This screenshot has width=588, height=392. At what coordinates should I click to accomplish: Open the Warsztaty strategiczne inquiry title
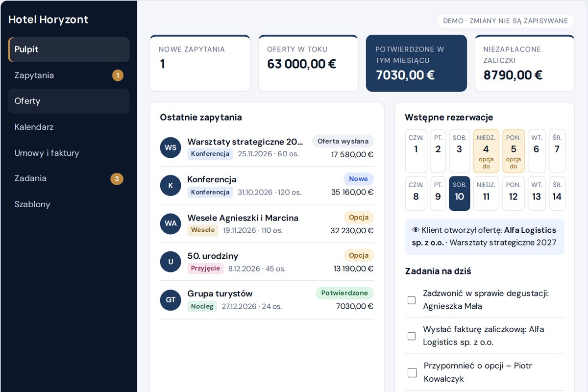point(245,142)
